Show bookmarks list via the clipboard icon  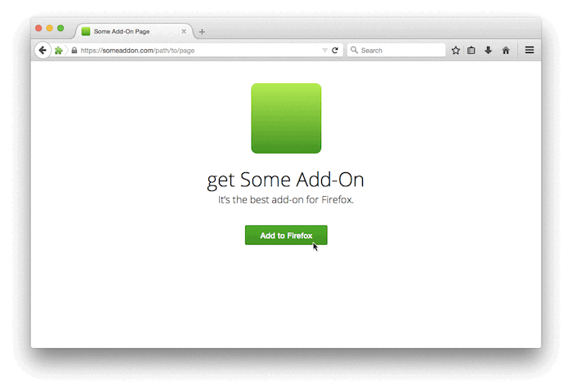click(471, 51)
